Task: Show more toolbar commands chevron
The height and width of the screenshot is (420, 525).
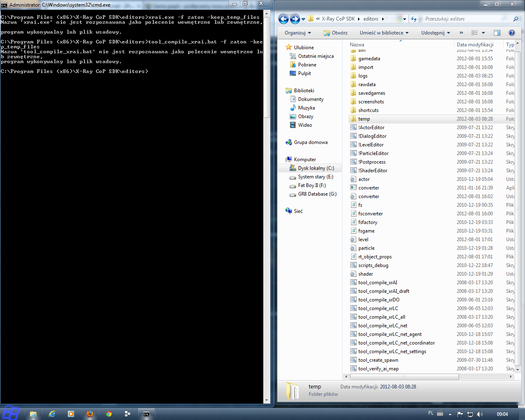Action: click(x=461, y=33)
